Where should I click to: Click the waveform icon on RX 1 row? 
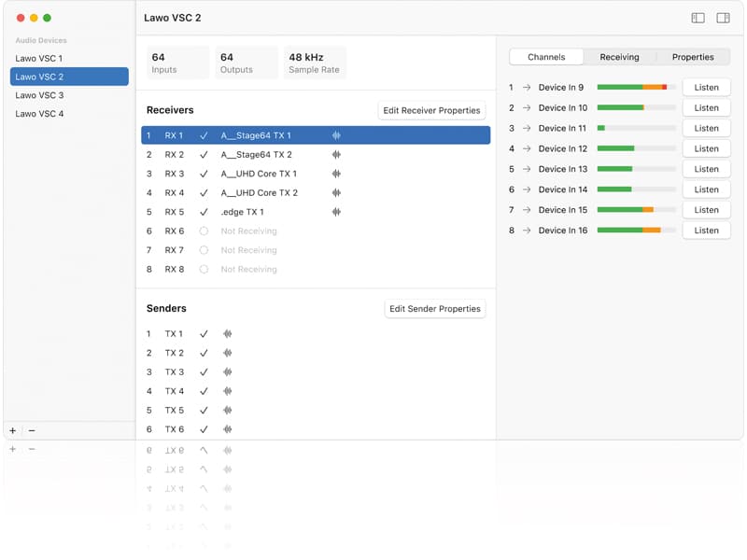click(x=336, y=135)
